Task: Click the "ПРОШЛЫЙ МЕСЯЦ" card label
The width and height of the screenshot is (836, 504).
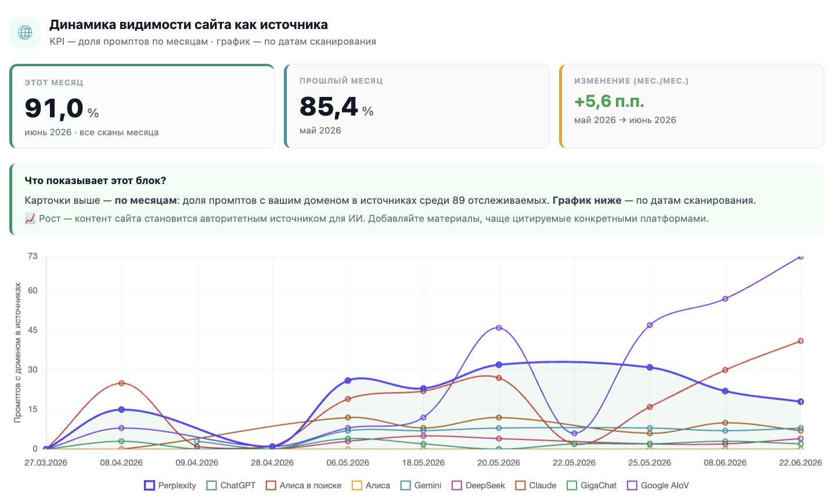Action: [341, 81]
